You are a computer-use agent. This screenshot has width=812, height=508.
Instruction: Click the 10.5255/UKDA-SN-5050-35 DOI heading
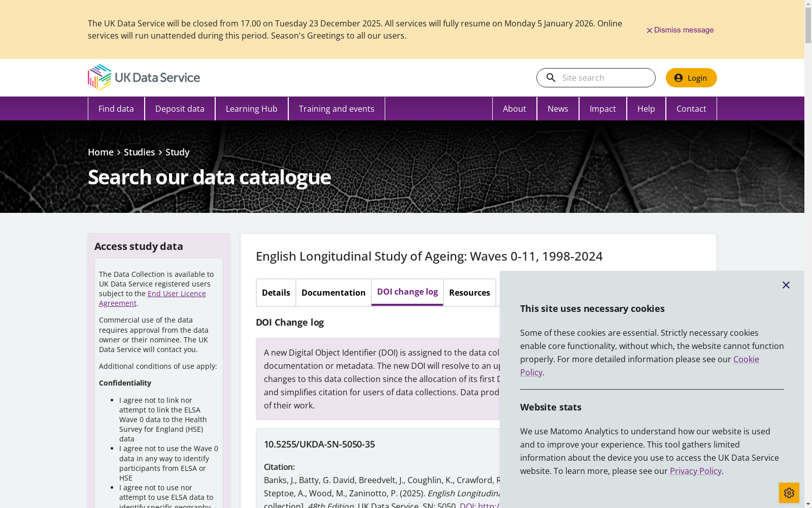(x=319, y=444)
